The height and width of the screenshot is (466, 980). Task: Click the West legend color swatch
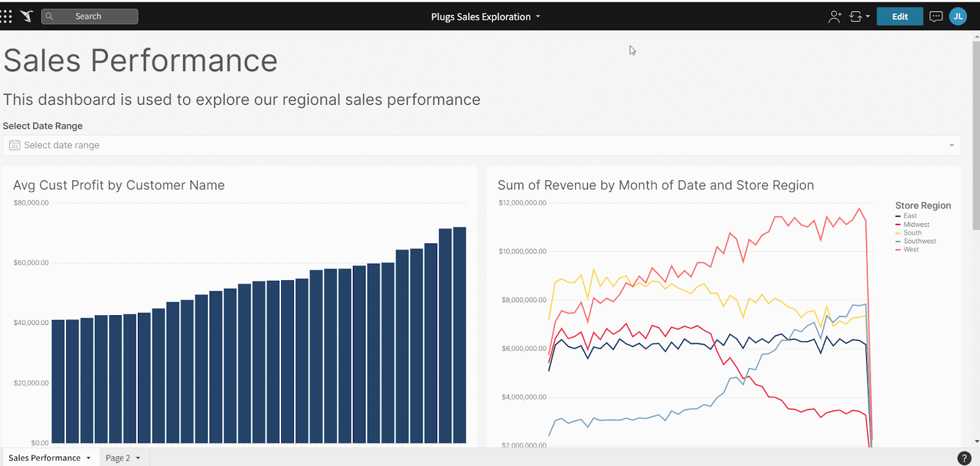tap(898, 250)
